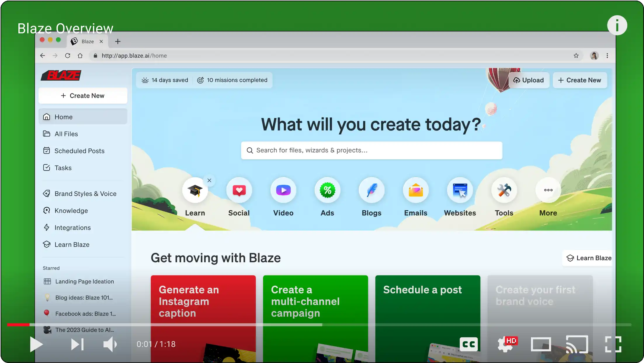Switch to the Blaze browser tab
Screen dimensions: 644x363
pos(87,41)
